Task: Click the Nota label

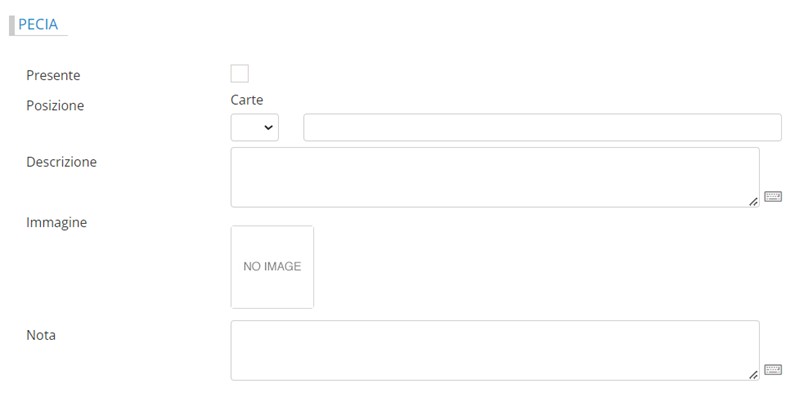Action: (41, 335)
